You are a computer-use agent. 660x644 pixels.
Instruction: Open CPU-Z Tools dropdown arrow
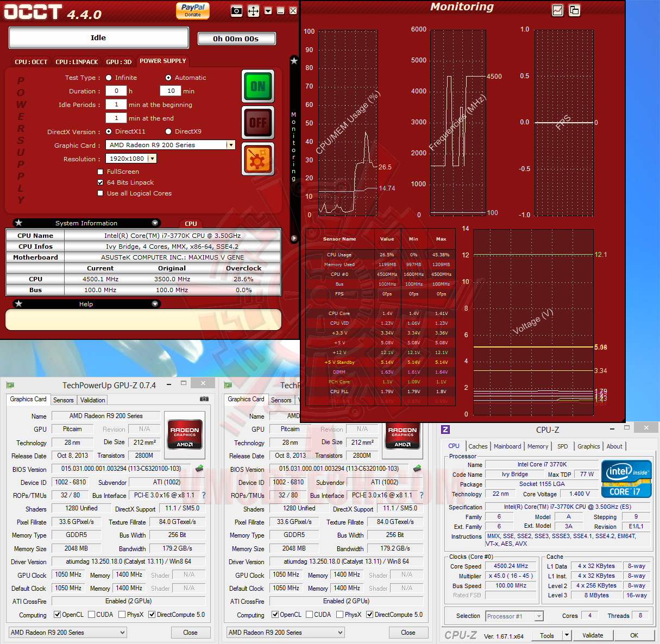coord(567,635)
